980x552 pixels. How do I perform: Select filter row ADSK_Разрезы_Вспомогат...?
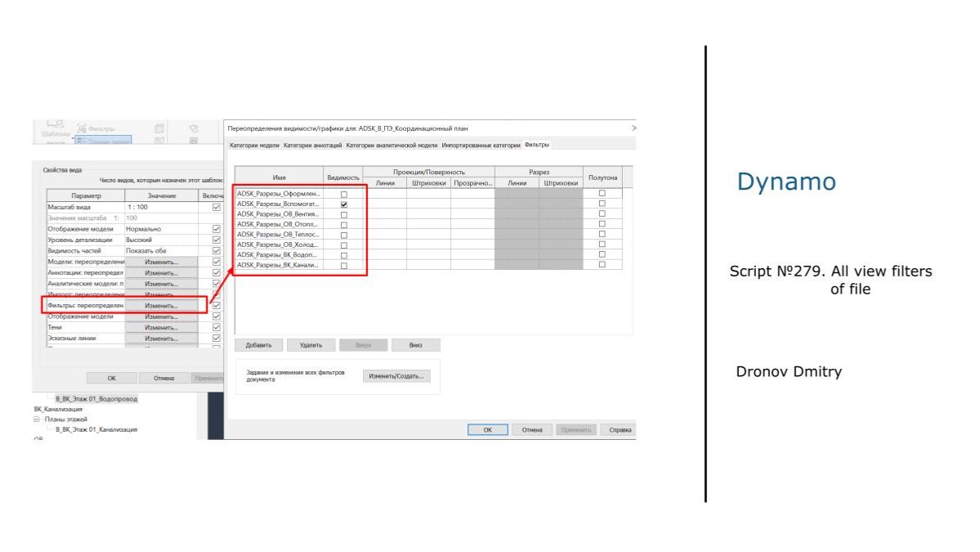279,204
